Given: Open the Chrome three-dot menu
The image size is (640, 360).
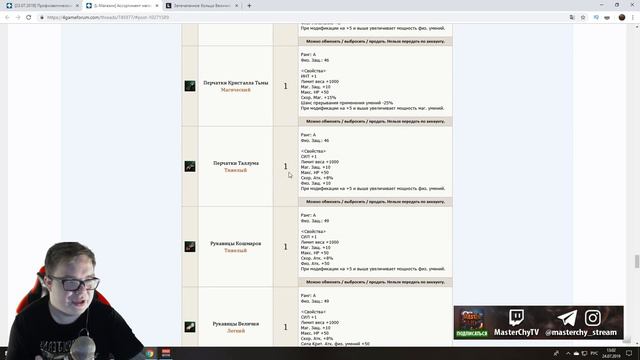Looking at the screenshot, I should pos(633,18).
